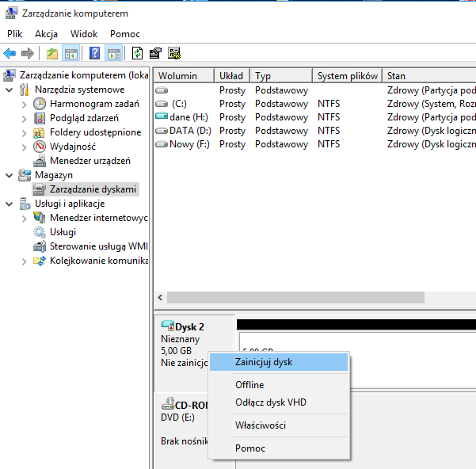Screen dimensions: 476x469
Task: Select Narzędzia systemowe in the tree
Action: pos(79,90)
